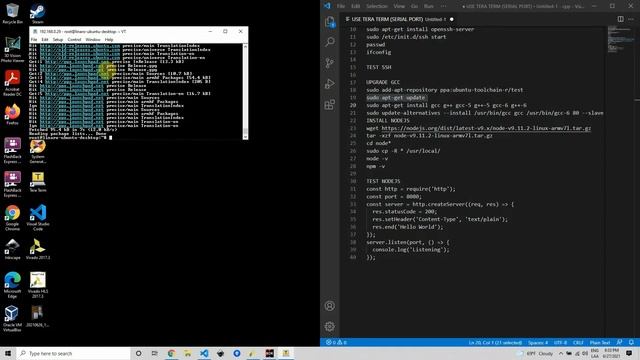Click the VS Code minimap

click(620, 39)
